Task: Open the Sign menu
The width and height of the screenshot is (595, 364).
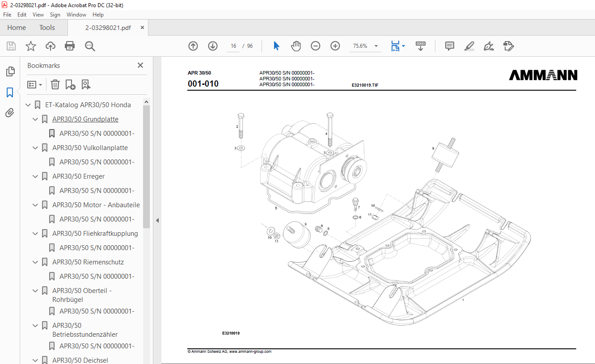Action: coord(55,15)
